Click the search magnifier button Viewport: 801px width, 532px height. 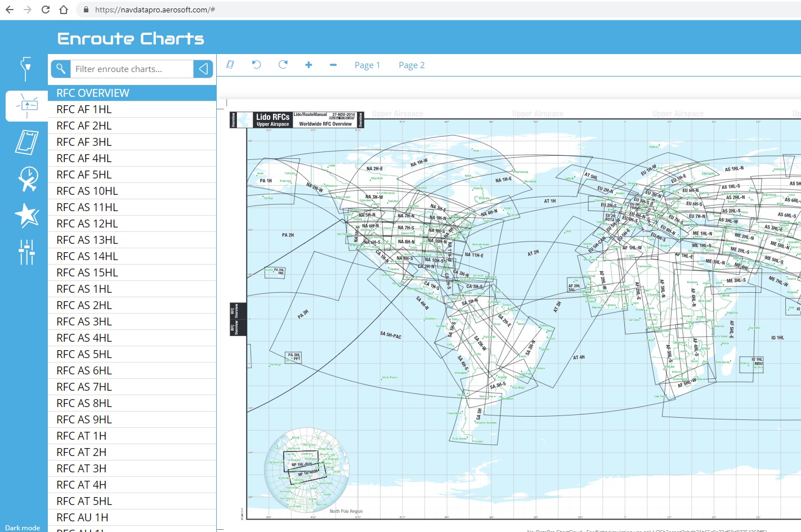[61, 69]
